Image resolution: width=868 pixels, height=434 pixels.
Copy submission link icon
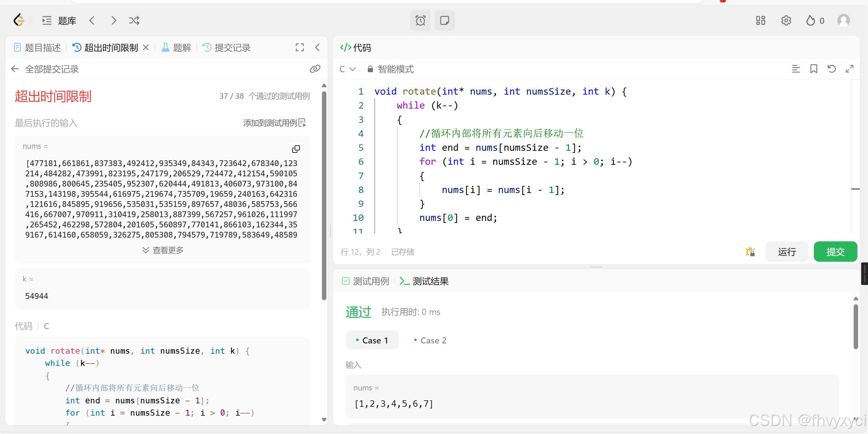(315, 69)
